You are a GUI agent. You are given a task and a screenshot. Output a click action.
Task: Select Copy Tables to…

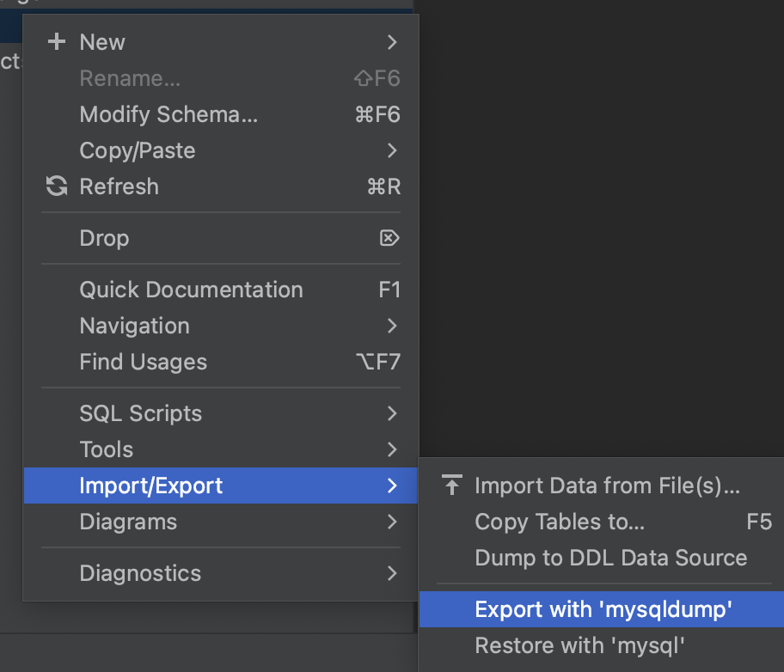[602, 522]
